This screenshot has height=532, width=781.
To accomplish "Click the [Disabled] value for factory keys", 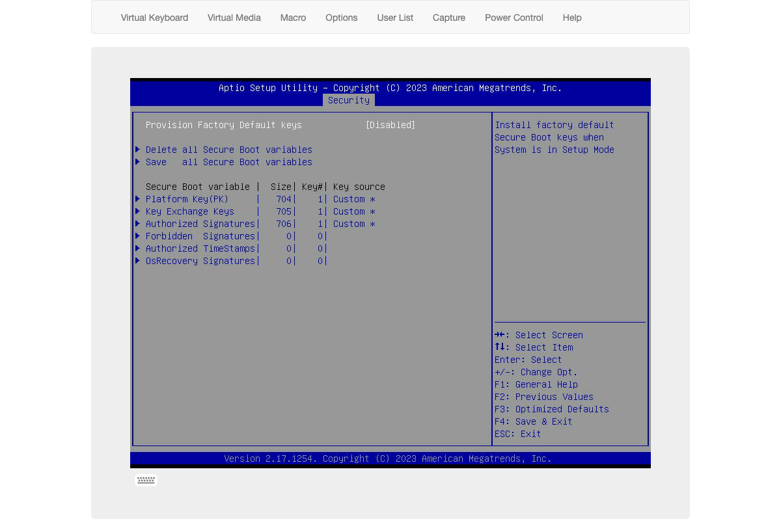I will (390, 125).
